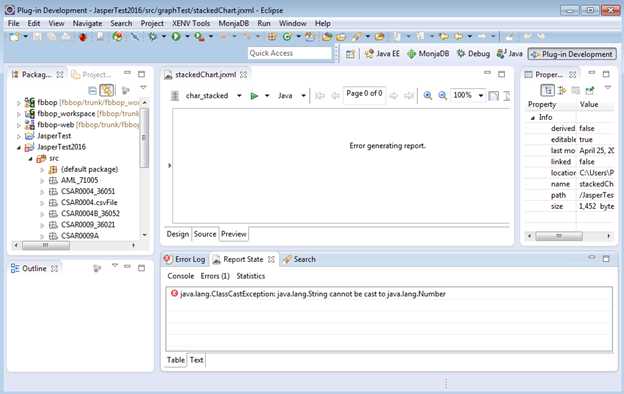Screen dimensions: 624x394
Task: Expand the fbbop_workspace project
Action: click(18, 114)
